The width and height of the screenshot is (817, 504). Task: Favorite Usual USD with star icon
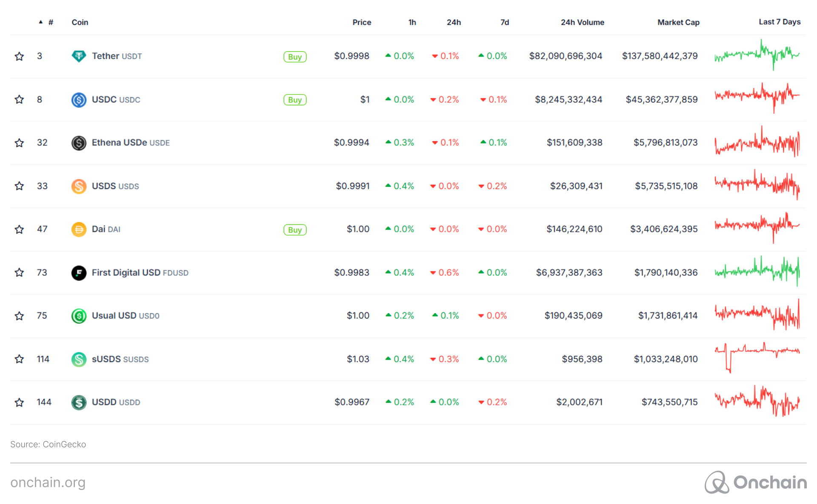[19, 316]
